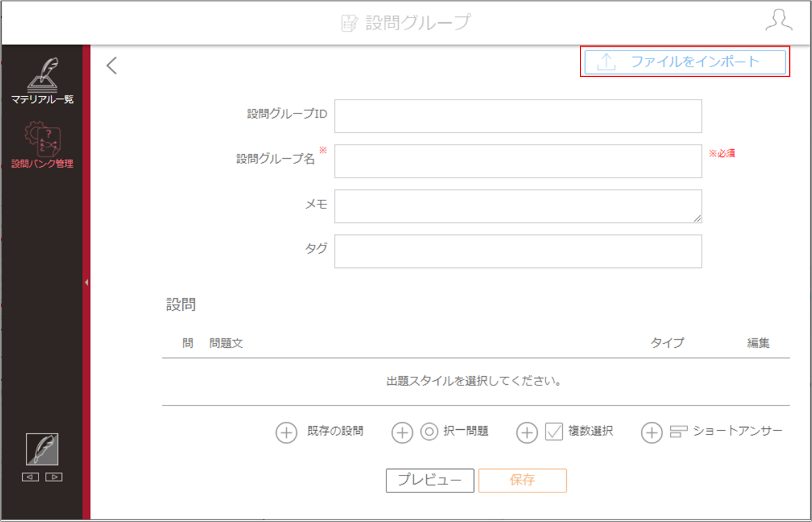This screenshot has height=522, width=812.
Task: Click the feather pen icon at sidebar bottom
Action: [42, 450]
